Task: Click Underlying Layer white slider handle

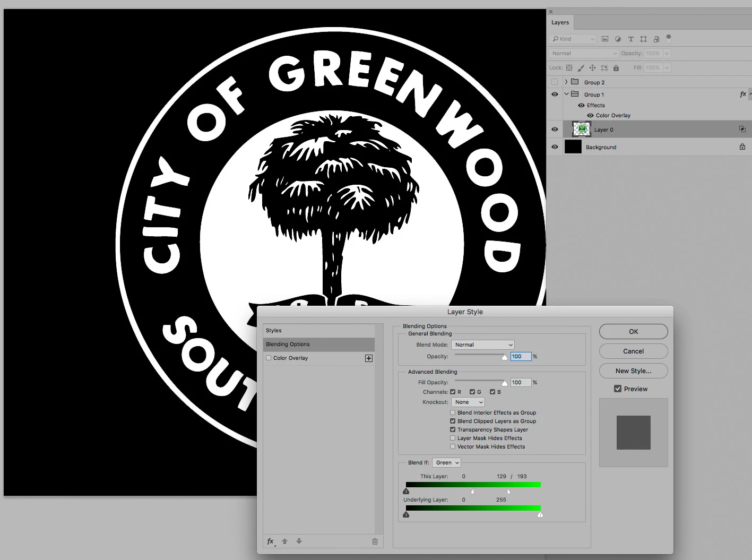Action: (540, 514)
